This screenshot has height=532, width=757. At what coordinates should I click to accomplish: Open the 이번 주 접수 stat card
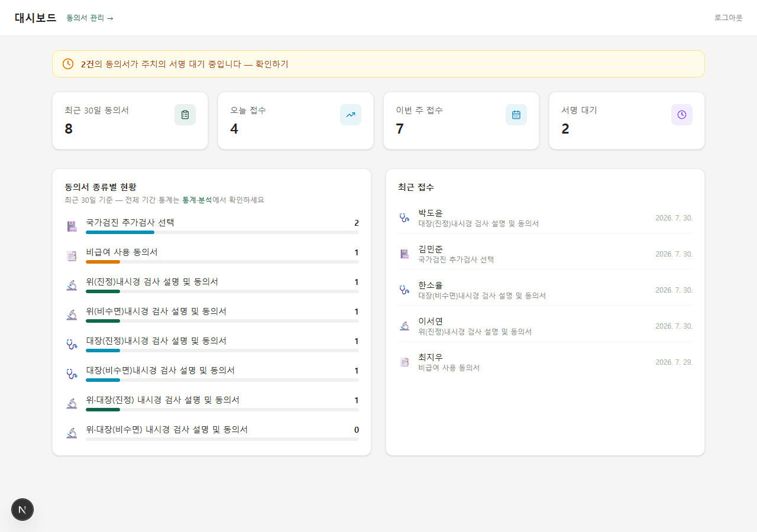point(461,121)
